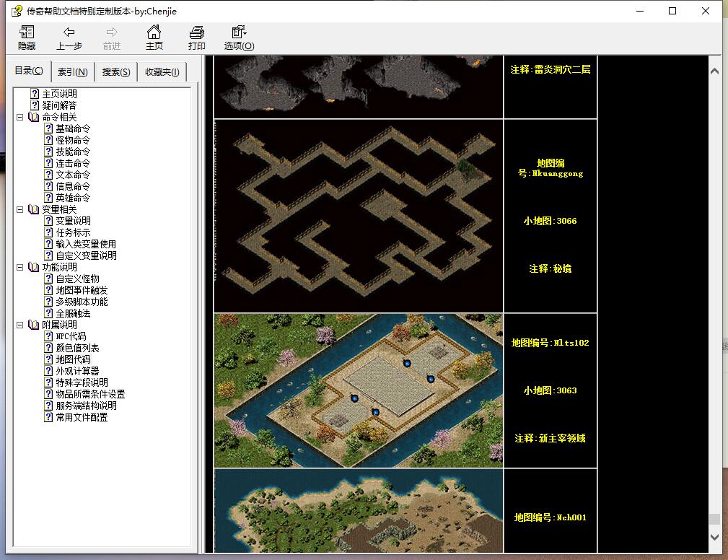The width and height of the screenshot is (728, 560).
Task: Open the 文本命令 topic
Action: tap(73, 175)
